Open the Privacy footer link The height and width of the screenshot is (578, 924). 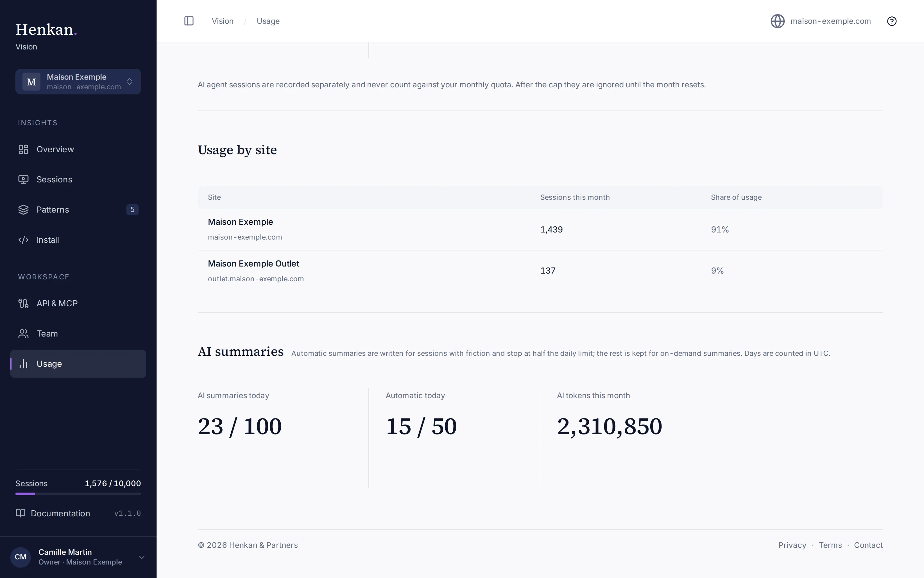click(x=792, y=545)
